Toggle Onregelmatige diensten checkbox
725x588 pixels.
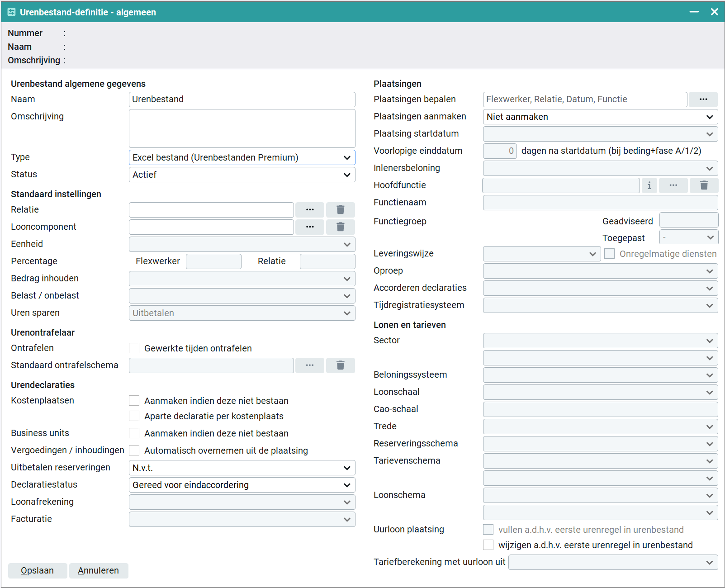tap(609, 254)
